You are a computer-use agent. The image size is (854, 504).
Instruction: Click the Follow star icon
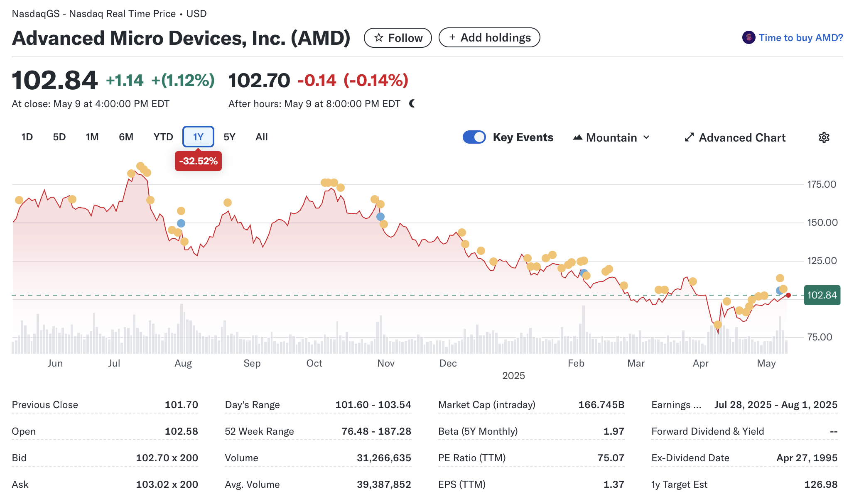378,38
